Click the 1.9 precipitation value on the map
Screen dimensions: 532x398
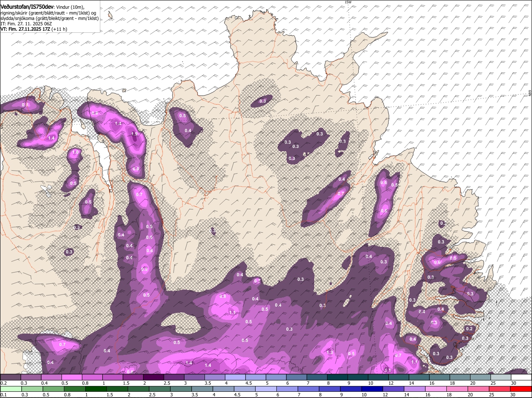(134, 134)
